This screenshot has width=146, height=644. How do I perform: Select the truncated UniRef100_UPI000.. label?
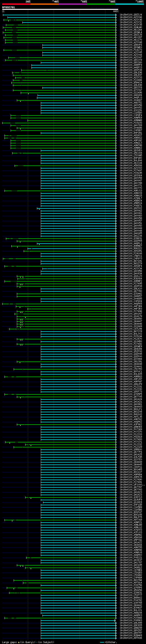pyautogui.click(x=132, y=485)
